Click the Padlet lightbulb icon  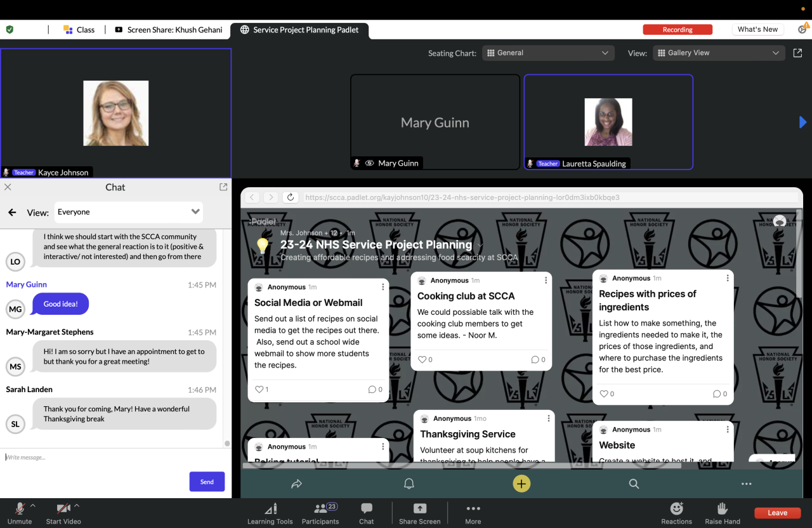tap(263, 246)
